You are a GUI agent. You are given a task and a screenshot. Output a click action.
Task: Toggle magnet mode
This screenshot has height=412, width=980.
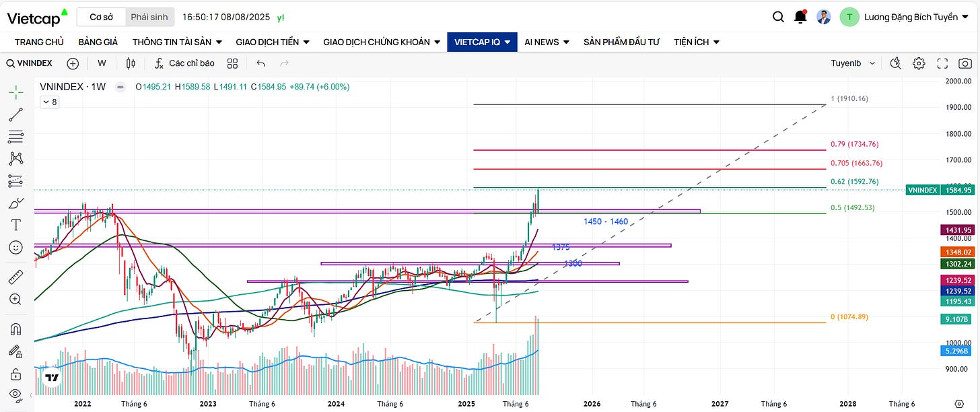pyautogui.click(x=15, y=329)
